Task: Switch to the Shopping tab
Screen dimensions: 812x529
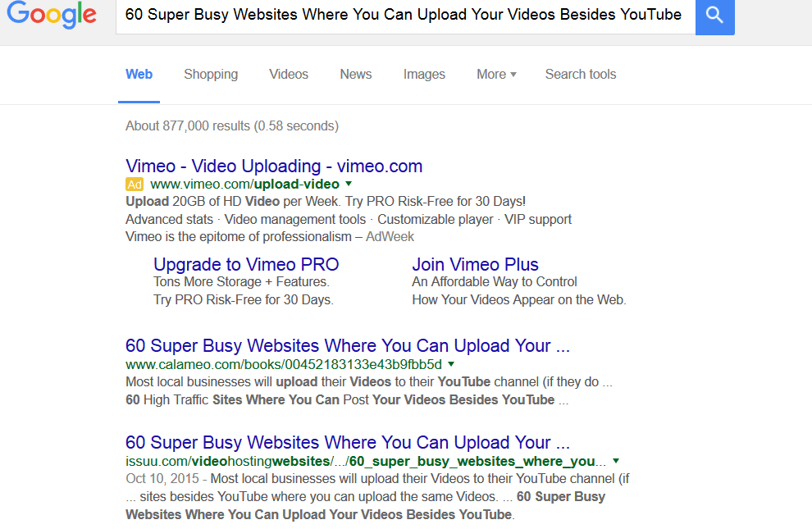Action: [211, 74]
